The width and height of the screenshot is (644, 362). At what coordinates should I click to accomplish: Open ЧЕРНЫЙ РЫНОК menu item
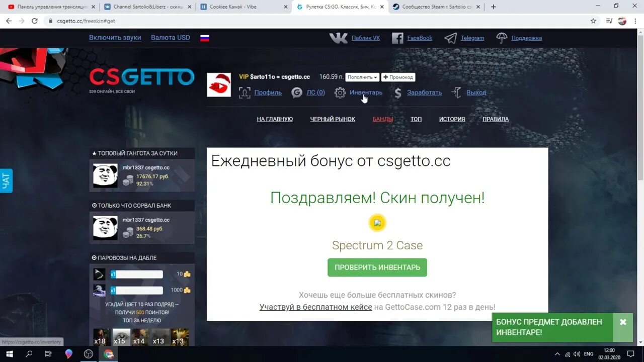click(333, 119)
